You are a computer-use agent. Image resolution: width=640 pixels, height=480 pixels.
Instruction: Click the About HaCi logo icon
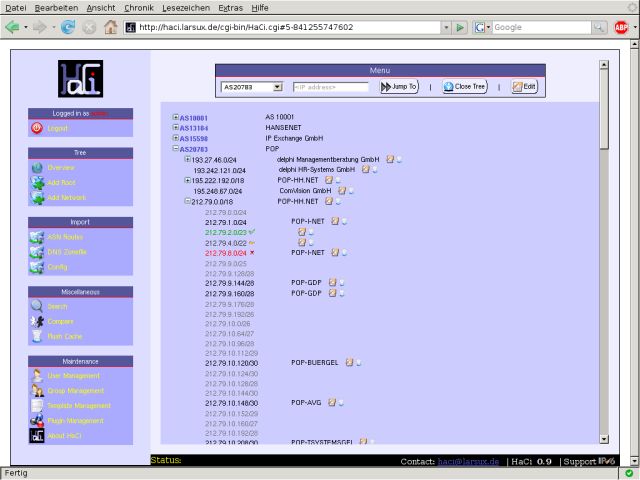pyautogui.click(x=37, y=436)
